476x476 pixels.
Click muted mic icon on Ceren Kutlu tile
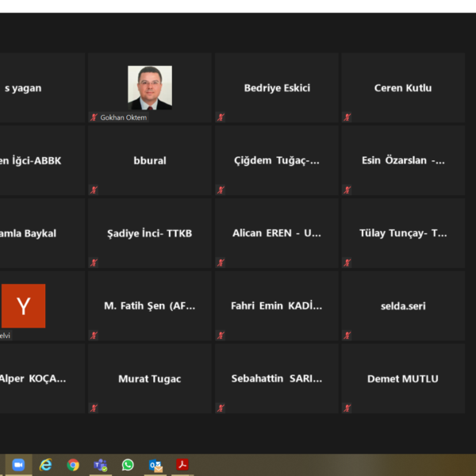(347, 117)
